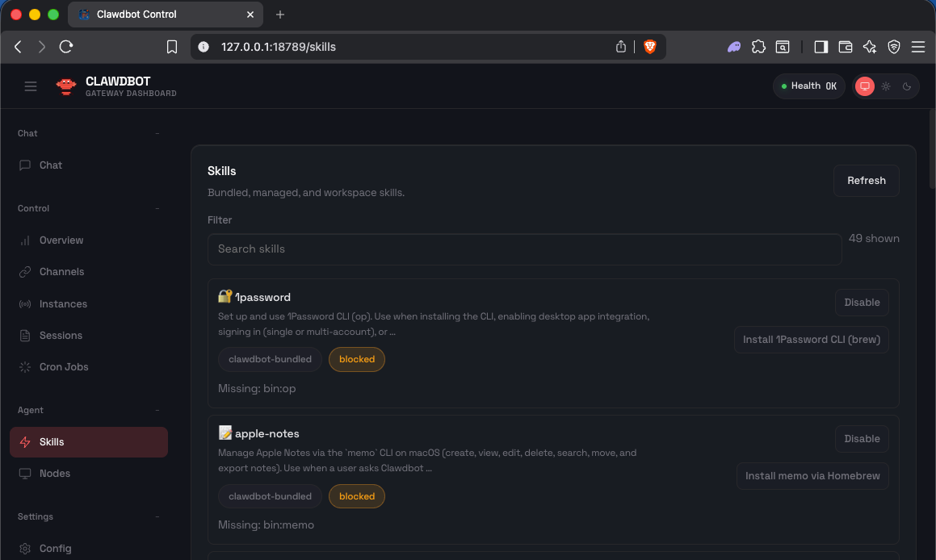Click the purple ghost extension icon

pyautogui.click(x=733, y=47)
